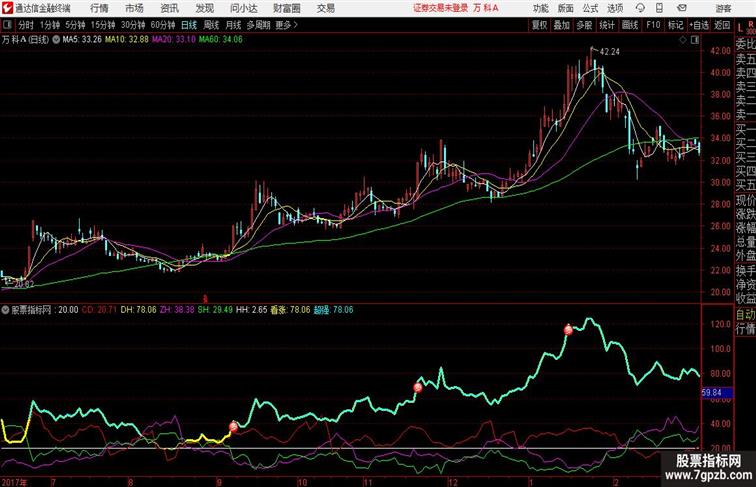Click the 2017年 date axis label
This screenshot has height=487, width=756.
pos(14,482)
